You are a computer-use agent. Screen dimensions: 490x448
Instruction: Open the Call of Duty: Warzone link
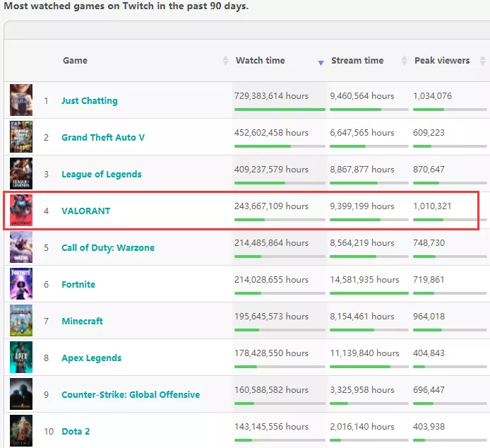coord(108,248)
